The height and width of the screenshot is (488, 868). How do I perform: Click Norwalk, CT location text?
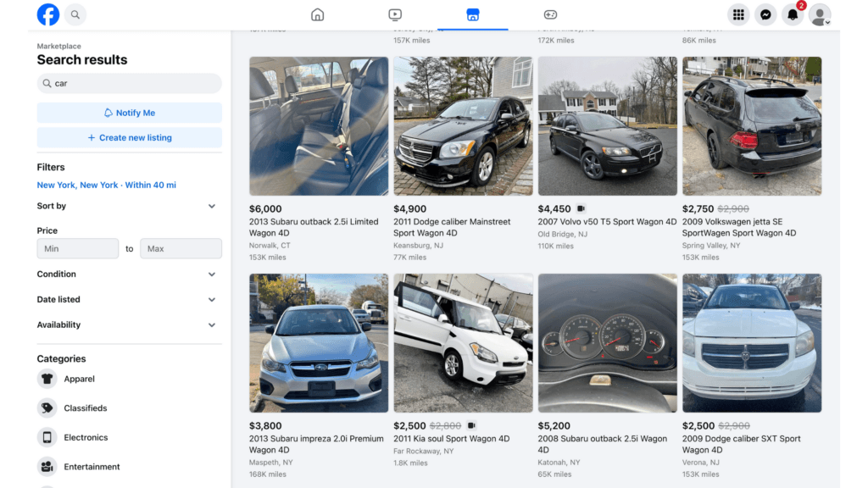(x=270, y=246)
